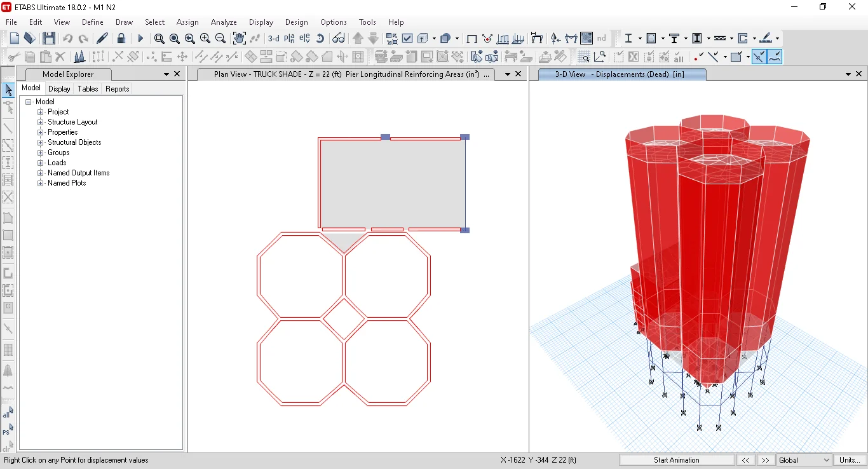Click the Restore Full View magnifier
This screenshot has width=868, height=469.
tap(175, 39)
